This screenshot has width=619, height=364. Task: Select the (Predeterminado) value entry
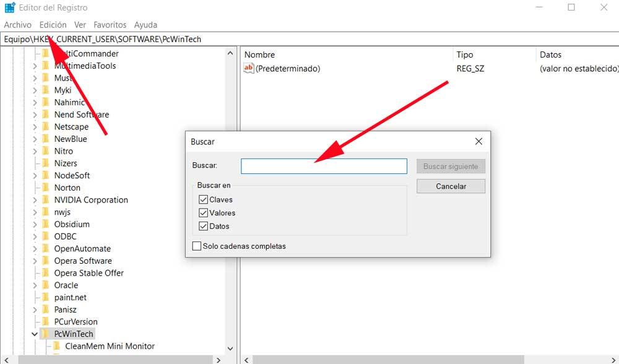pyautogui.click(x=288, y=69)
